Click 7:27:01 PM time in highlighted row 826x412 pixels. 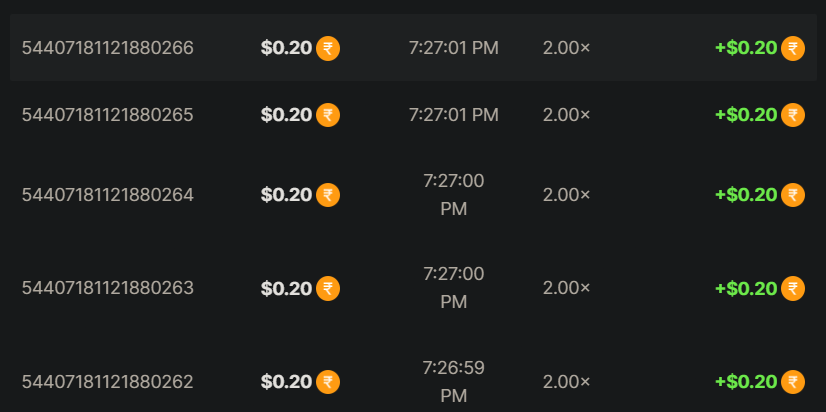[x=453, y=48]
